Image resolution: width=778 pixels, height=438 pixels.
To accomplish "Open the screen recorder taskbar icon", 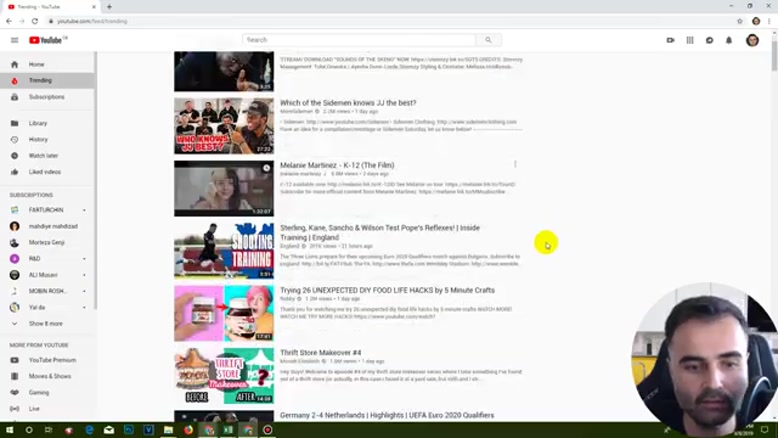I will (267, 430).
